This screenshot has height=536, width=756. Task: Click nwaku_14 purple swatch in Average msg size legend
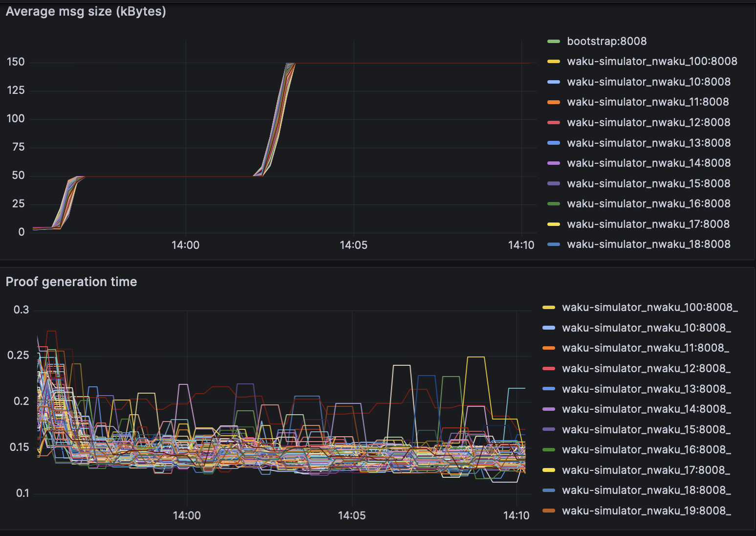point(554,163)
